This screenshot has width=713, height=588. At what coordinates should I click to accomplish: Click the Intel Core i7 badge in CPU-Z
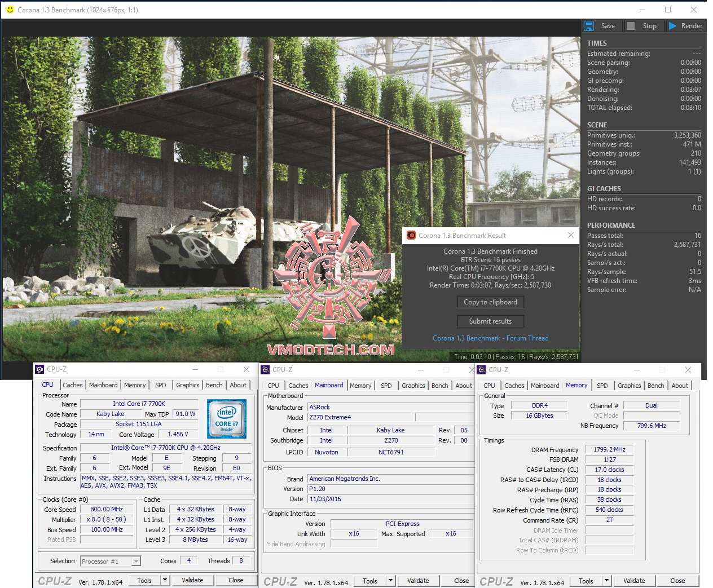pyautogui.click(x=227, y=419)
